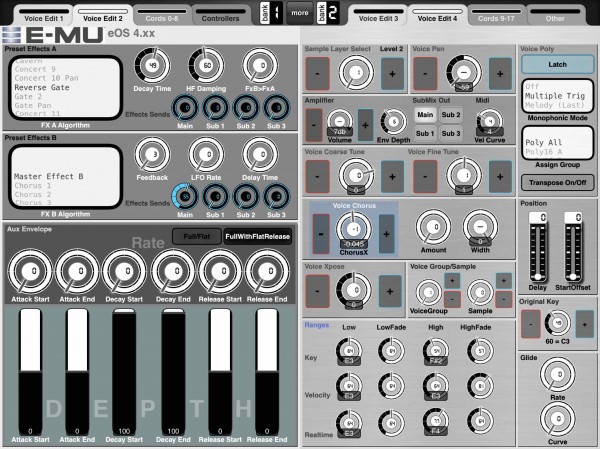Image resolution: width=600 pixels, height=449 pixels.
Task: Click the Feedback knob
Action: point(152,155)
